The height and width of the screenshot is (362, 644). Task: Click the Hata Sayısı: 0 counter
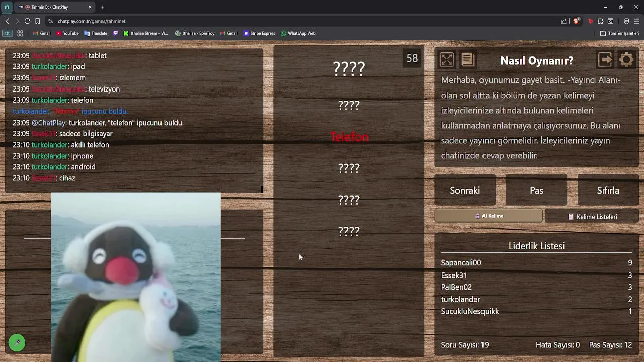click(558, 345)
